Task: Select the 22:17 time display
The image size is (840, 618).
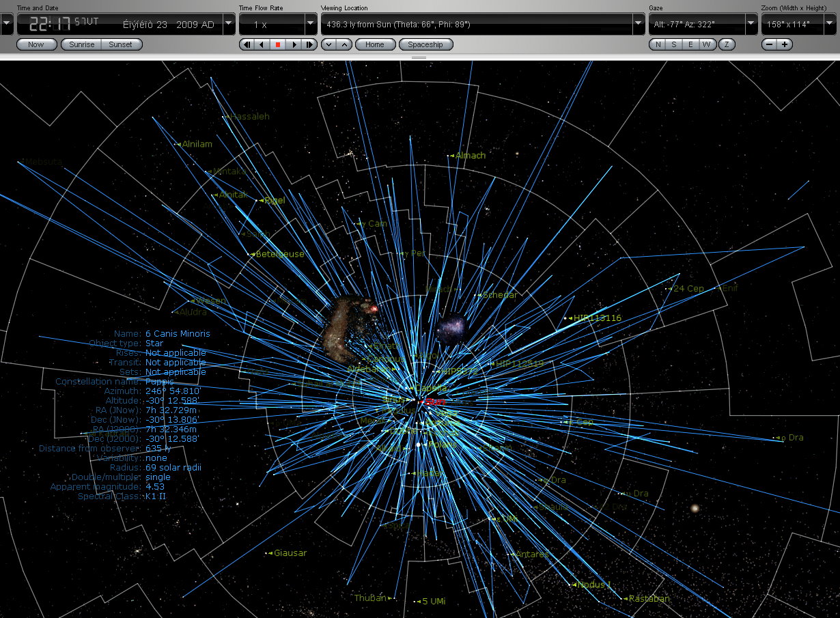Action: tap(51, 24)
